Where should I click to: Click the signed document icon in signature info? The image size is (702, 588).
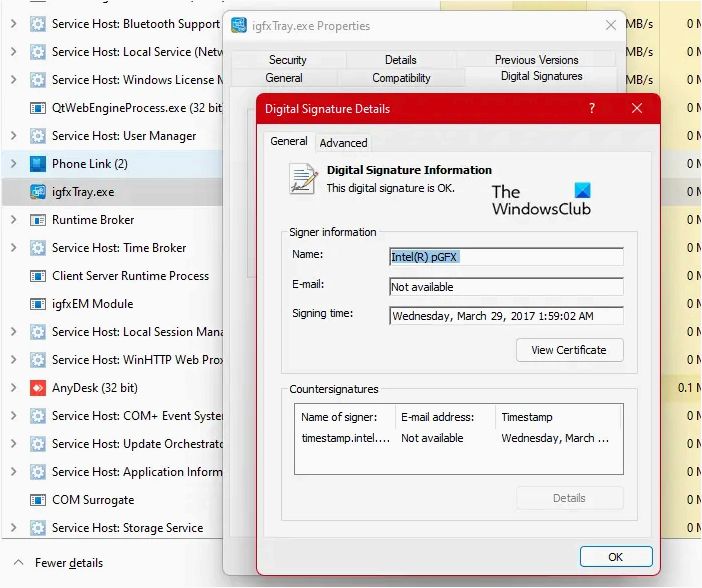point(303,179)
